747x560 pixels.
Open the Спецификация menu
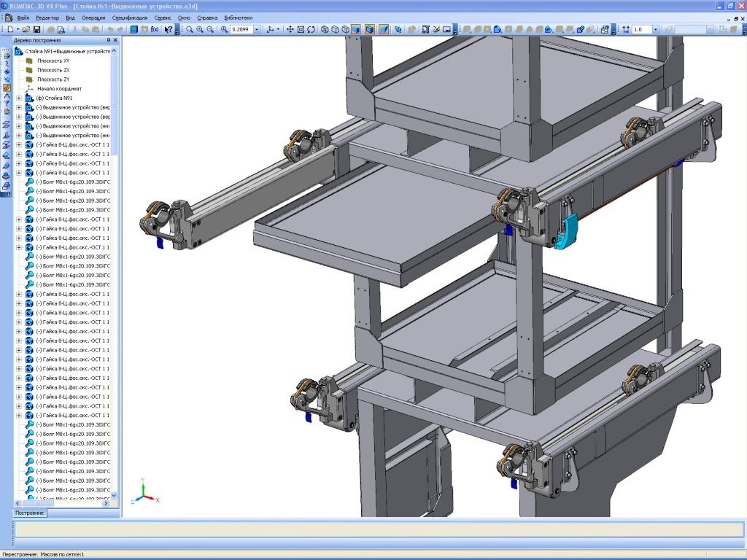pyautogui.click(x=130, y=17)
